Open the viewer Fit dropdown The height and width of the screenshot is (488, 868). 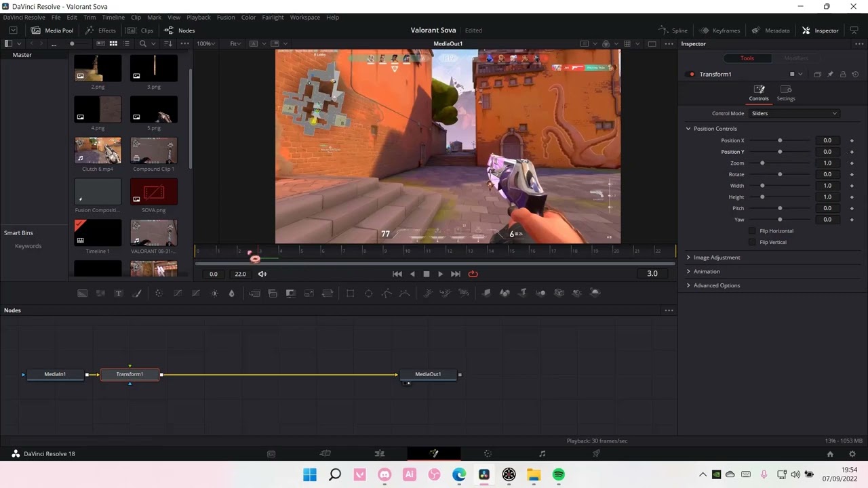click(235, 43)
